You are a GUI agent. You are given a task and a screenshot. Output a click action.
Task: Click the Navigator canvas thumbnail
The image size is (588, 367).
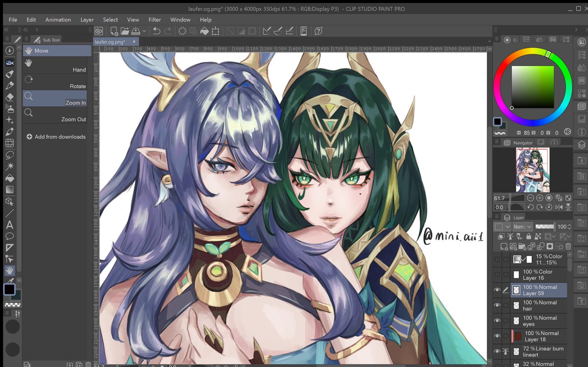(532, 170)
